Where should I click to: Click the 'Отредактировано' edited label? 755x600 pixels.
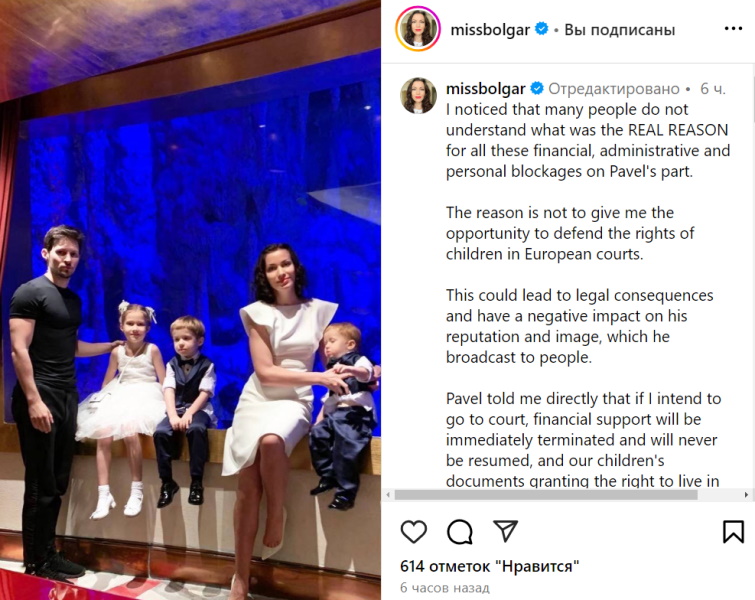(614, 89)
